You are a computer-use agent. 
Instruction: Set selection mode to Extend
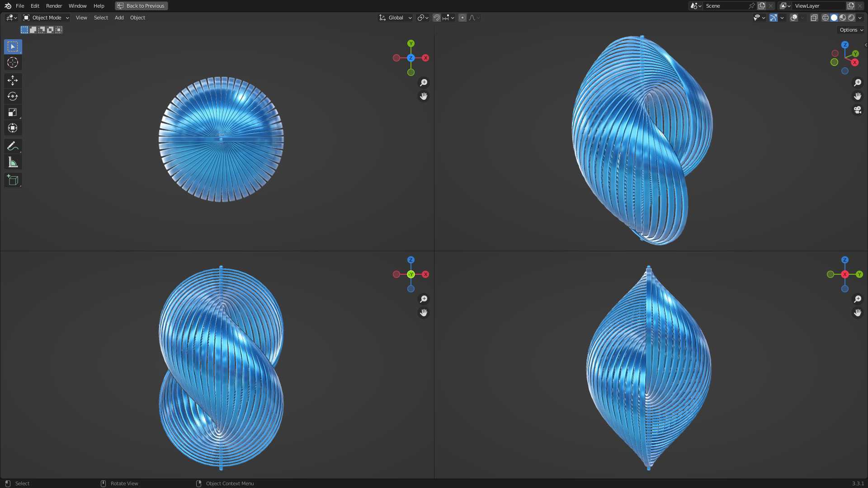[33, 30]
